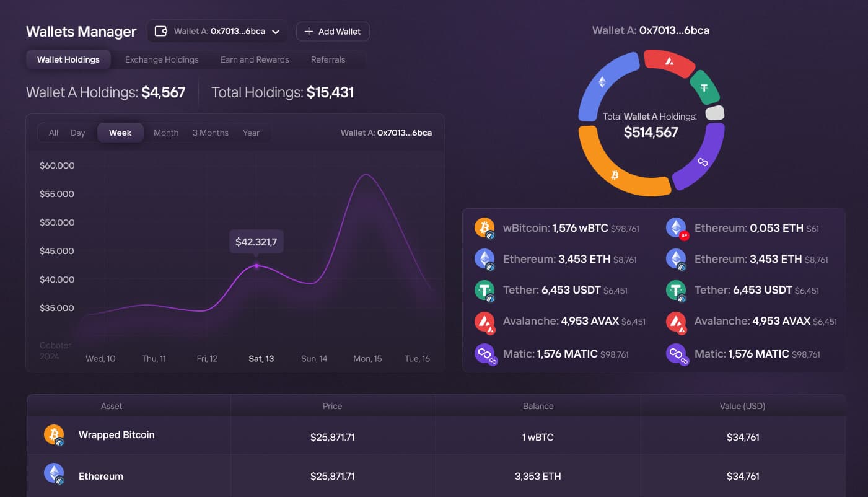Click the wBitcoin 1,576 wBTC holding
868x497 pixels.
(x=571, y=228)
